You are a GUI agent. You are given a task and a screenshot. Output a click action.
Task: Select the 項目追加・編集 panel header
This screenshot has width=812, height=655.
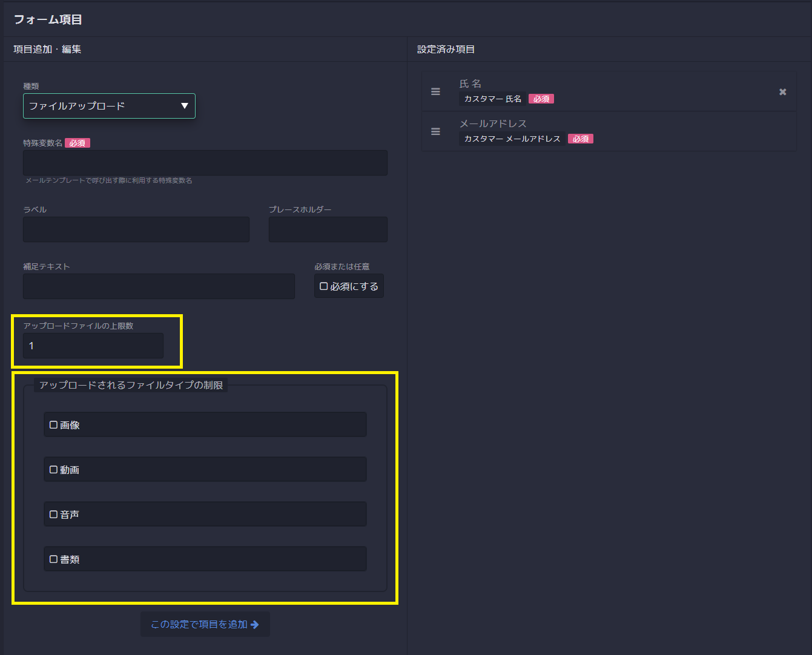point(47,49)
